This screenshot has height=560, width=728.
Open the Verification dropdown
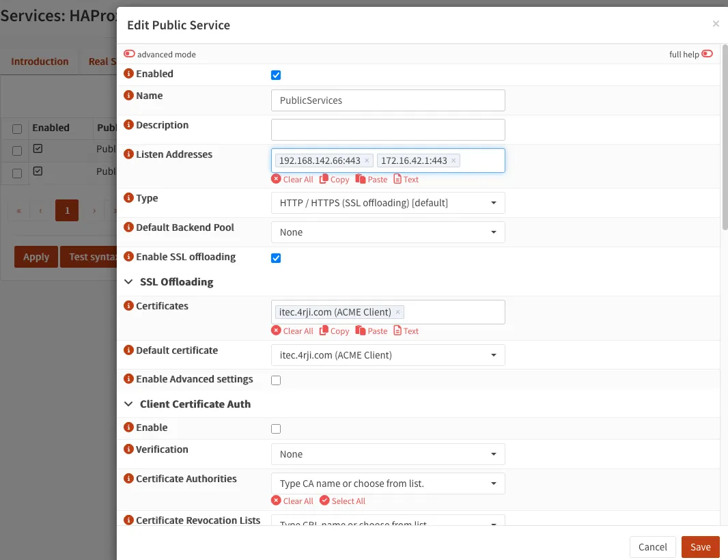[388, 454]
